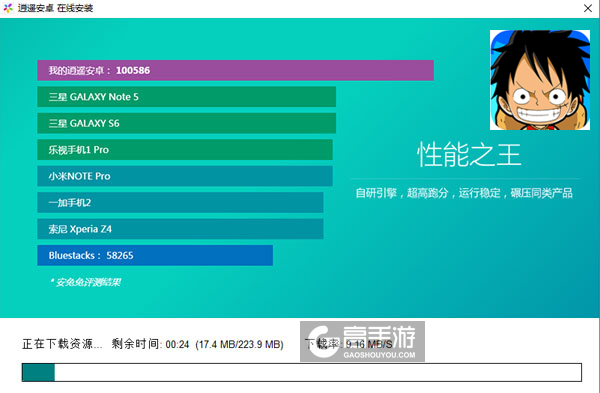Click the 剩余时间: 00:24 text
This screenshot has width=600, height=393.
tap(150, 344)
